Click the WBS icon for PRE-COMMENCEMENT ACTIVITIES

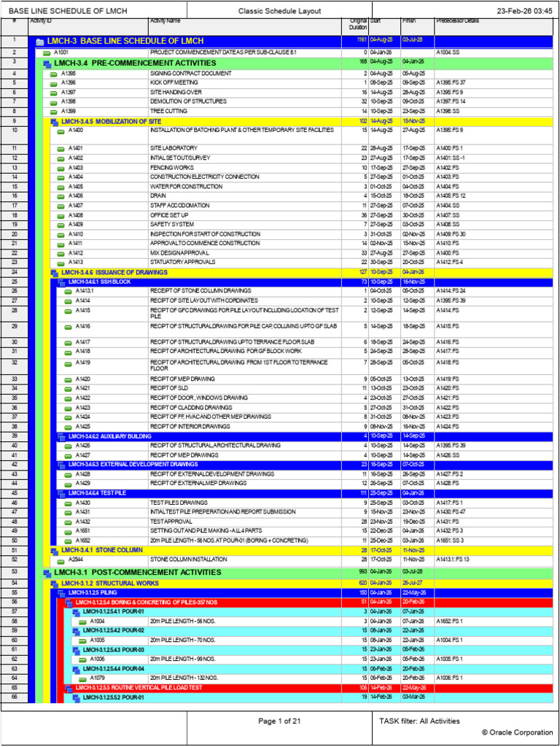[x=47, y=63]
